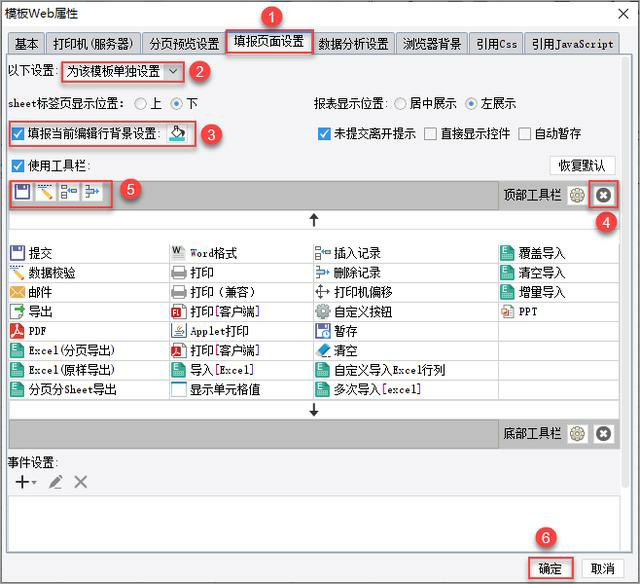Select 多次导入[excel] tool
Image resolution: width=640 pixels, height=584 pixels.
[368, 389]
